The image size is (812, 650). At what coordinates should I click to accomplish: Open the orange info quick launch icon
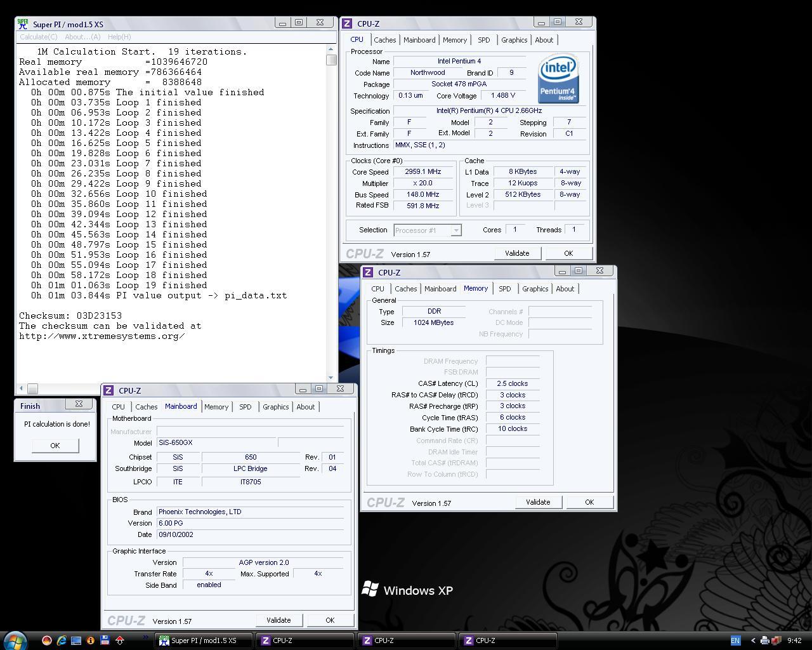tap(90, 640)
